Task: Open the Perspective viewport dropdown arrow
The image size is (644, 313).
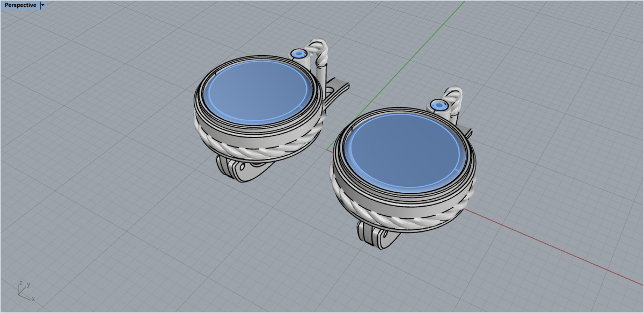Action: [x=43, y=5]
